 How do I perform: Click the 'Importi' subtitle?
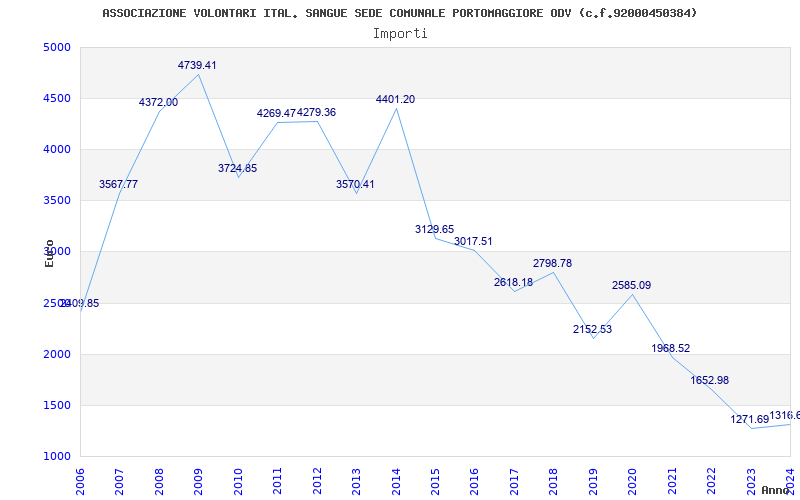[399, 34]
